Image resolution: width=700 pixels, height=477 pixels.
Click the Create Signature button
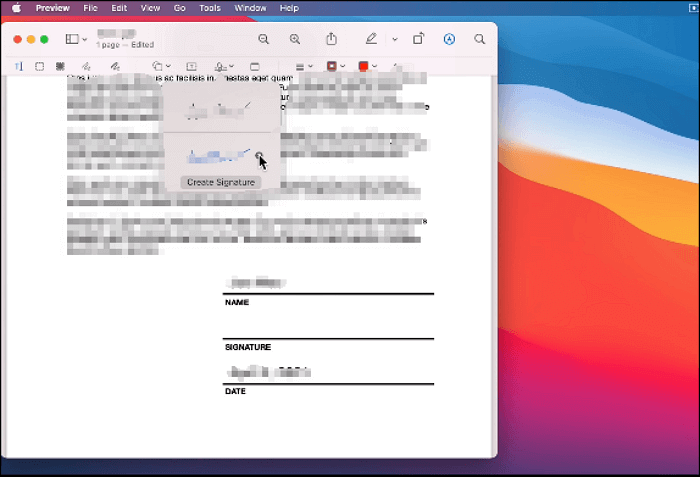coord(221,182)
